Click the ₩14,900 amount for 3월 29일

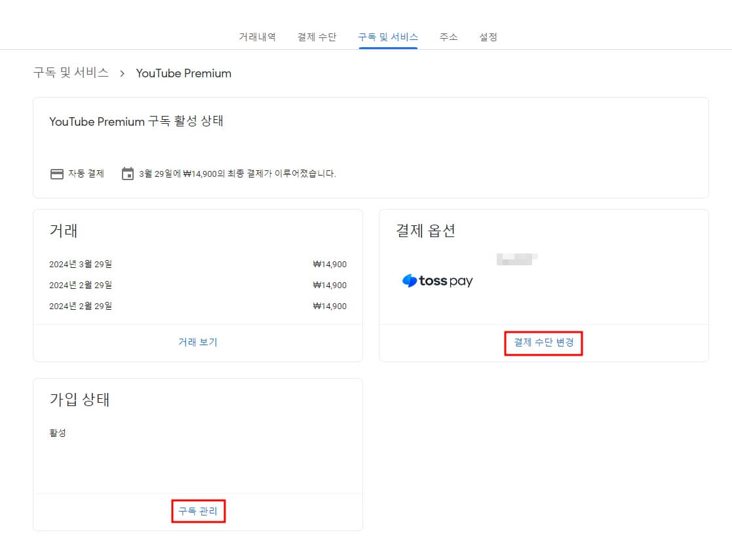pos(330,264)
